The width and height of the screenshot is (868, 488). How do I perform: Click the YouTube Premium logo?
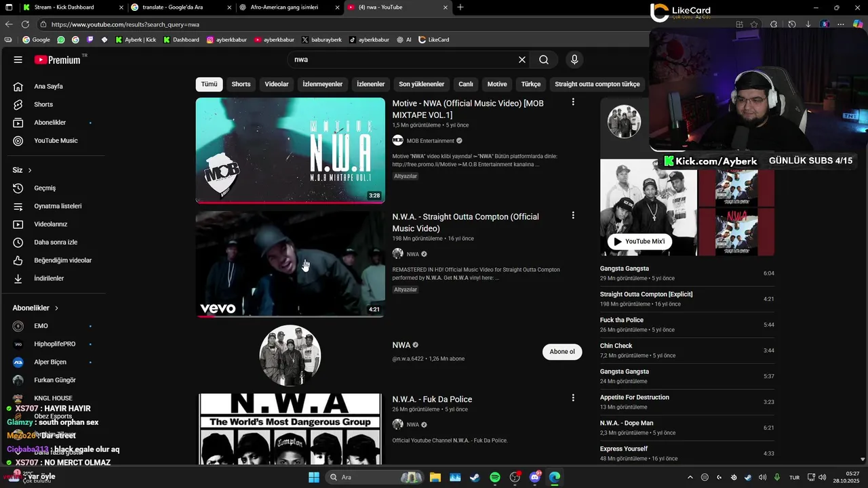point(58,60)
